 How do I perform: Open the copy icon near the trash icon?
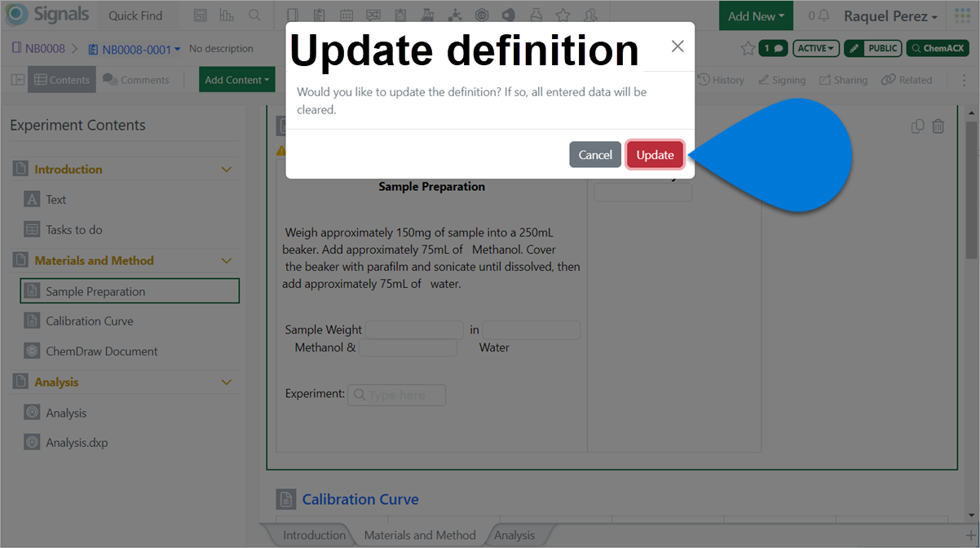[x=917, y=126]
